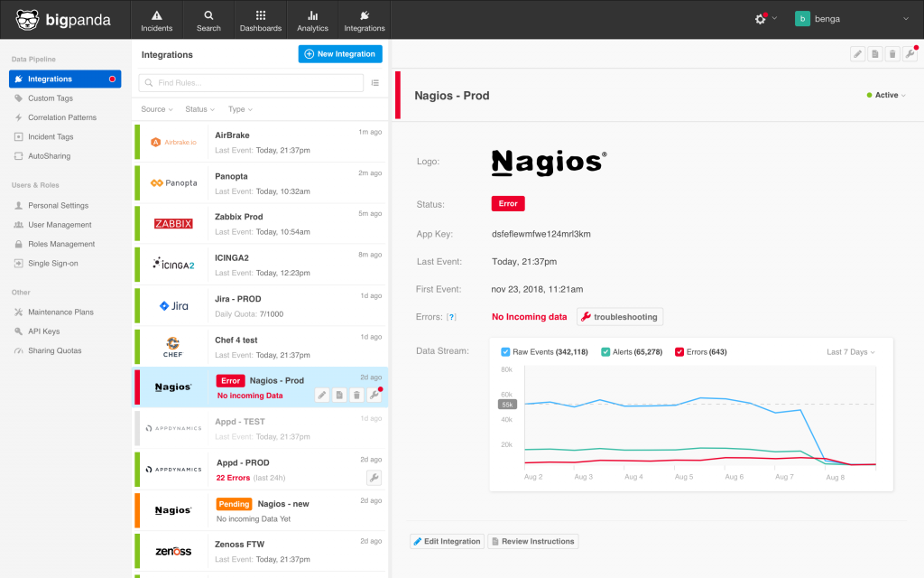Focus the Find Rules search field
Image resolution: width=924 pixels, height=578 pixels.
click(x=251, y=82)
